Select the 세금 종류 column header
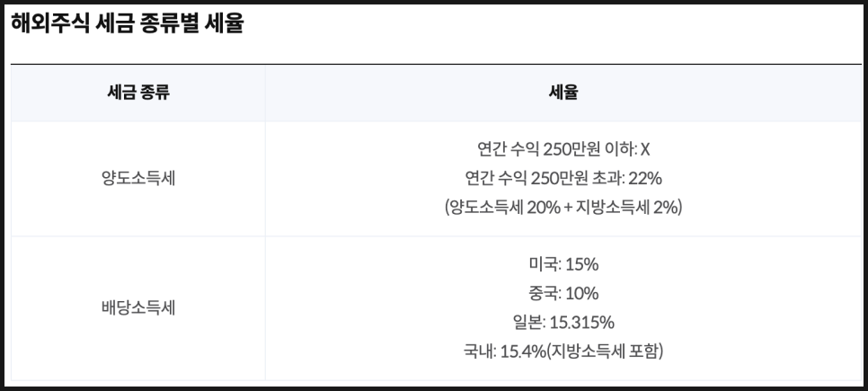The width and height of the screenshot is (868, 391). point(138,93)
